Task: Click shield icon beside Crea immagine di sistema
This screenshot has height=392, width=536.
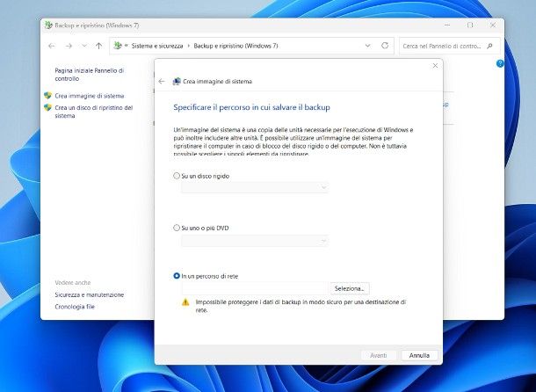Action: coord(47,96)
